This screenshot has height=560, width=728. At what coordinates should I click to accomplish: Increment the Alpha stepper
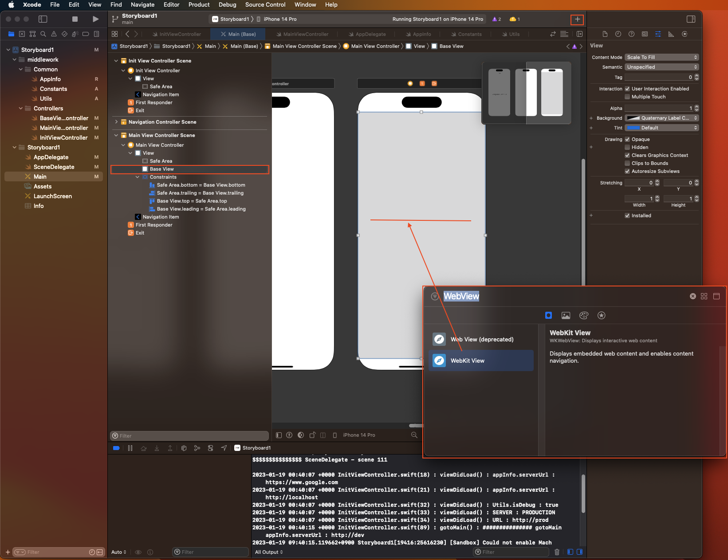click(697, 107)
